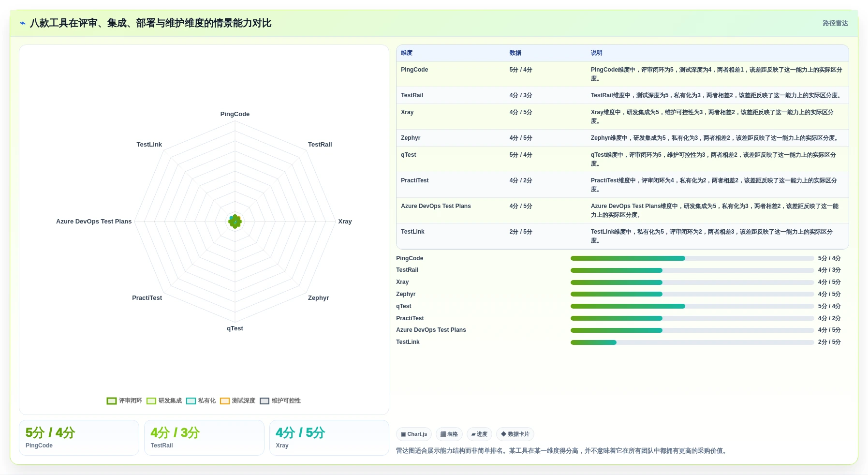Click the 4分 / 2分 value beside PractiTest bar

coord(829,318)
